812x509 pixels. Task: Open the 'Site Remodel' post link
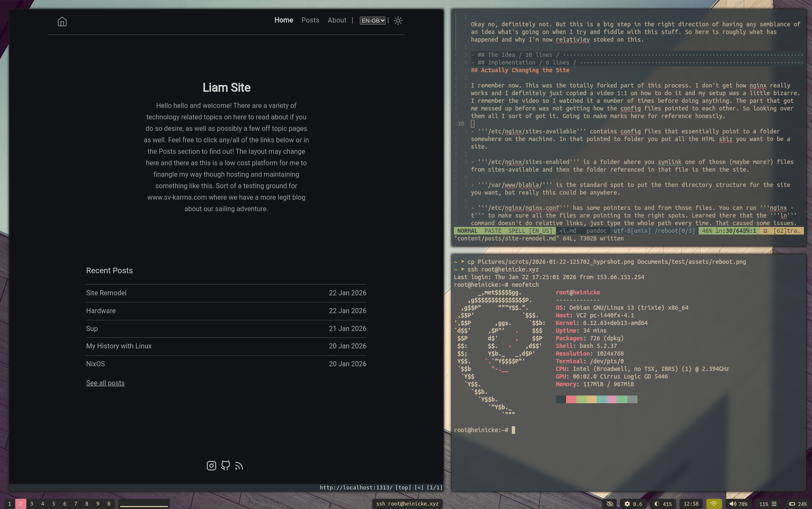point(106,293)
